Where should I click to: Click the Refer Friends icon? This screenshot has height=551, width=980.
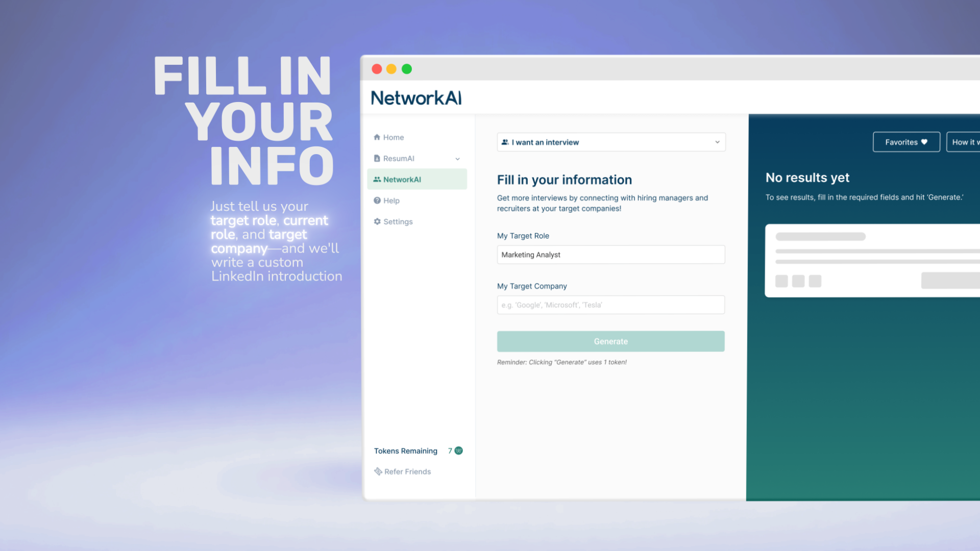(378, 471)
